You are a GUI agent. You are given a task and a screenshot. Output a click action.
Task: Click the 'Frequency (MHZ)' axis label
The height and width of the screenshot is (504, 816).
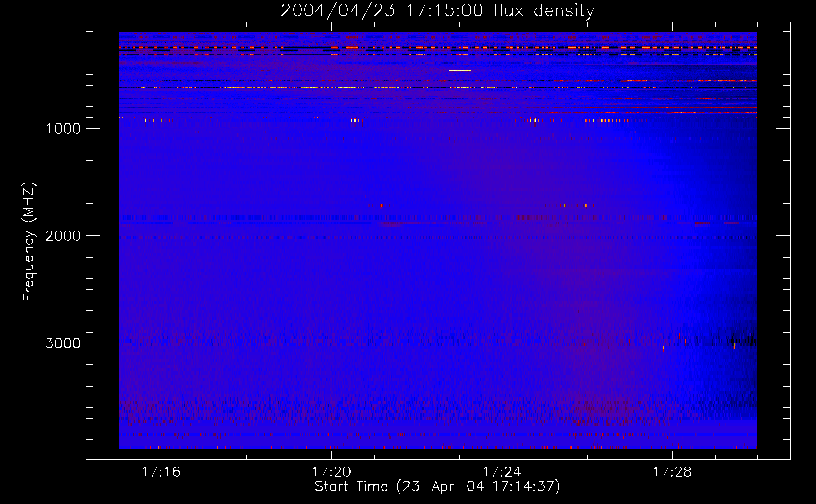[x=29, y=242]
